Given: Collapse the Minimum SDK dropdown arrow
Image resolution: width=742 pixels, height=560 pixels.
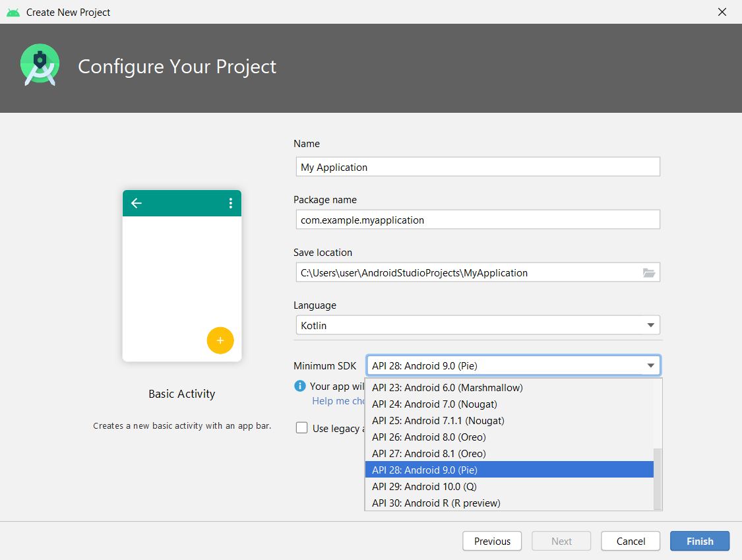Looking at the screenshot, I should pos(651,365).
